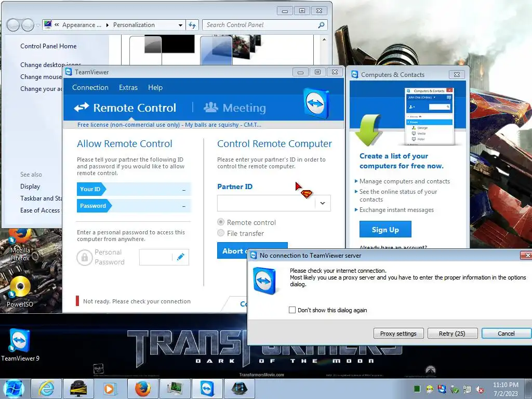Viewport: 532px width, 399px height.
Task: Click the contacts list preview thumbnail
Action: [x=430, y=116]
